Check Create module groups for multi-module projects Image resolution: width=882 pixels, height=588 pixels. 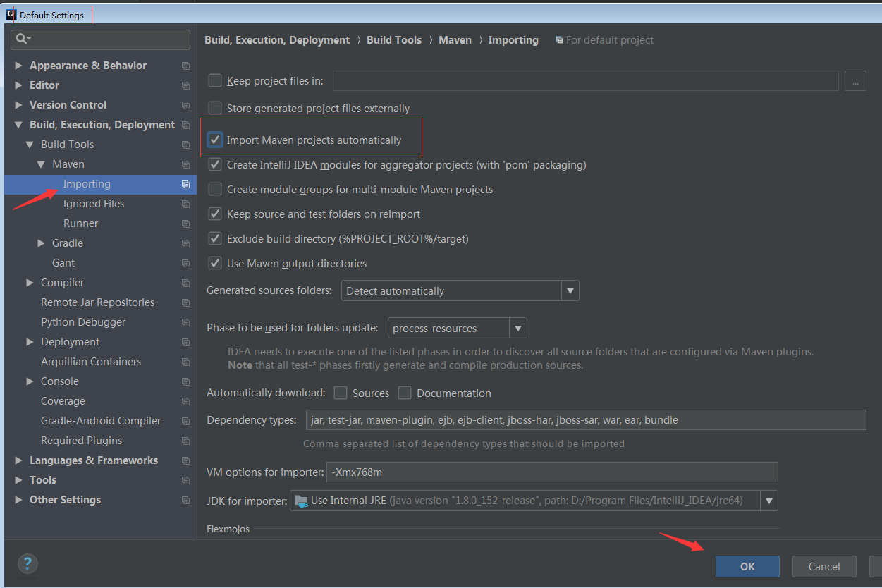click(215, 189)
